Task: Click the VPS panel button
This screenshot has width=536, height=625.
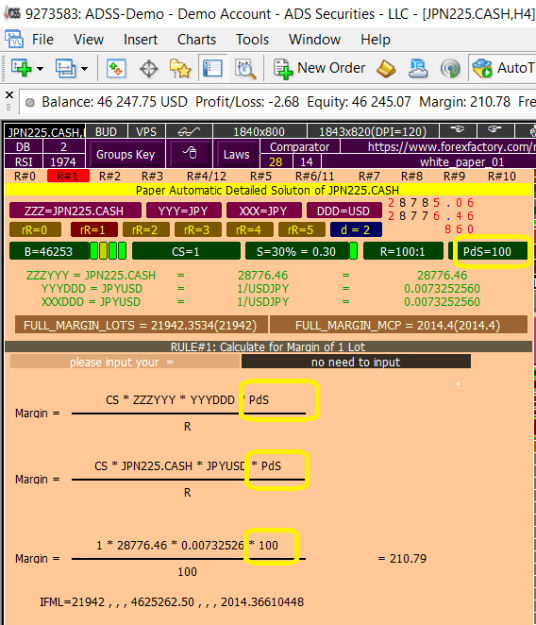Action: (x=146, y=132)
